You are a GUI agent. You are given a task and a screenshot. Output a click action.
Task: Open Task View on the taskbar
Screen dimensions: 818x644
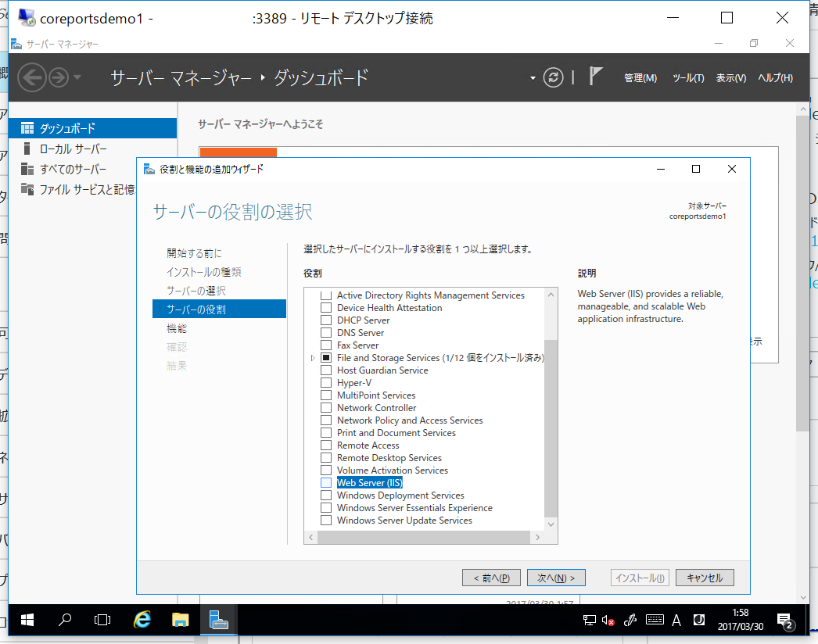(102, 620)
